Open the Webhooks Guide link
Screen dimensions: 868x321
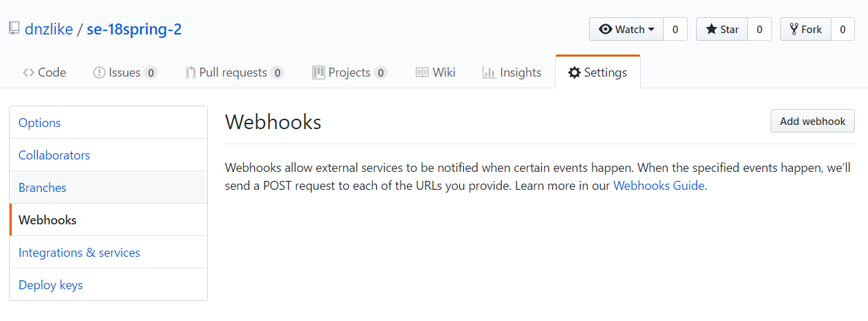[659, 185]
